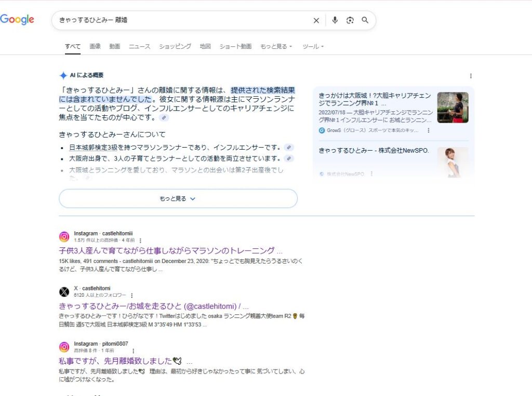Click the Instagram icon for castlehitomiii result
The height and width of the screenshot is (396, 532).
[64, 236]
